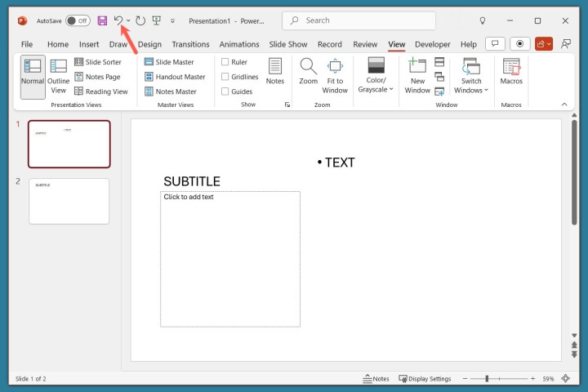Click the Redo icon
This screenshot has height=392, width=588.
(x=140, y=20)
